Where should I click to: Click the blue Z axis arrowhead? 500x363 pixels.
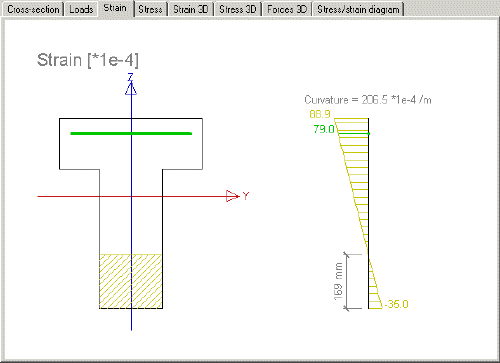click(131, 88)
